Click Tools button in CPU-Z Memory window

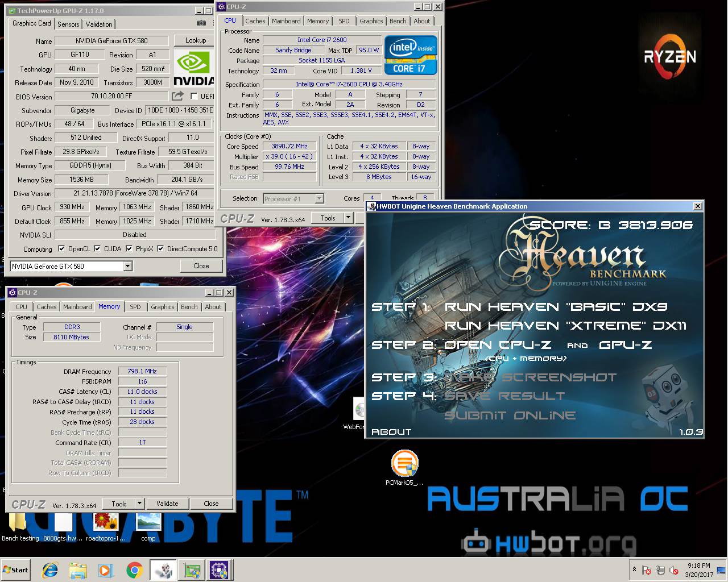[x=119, y=504]
